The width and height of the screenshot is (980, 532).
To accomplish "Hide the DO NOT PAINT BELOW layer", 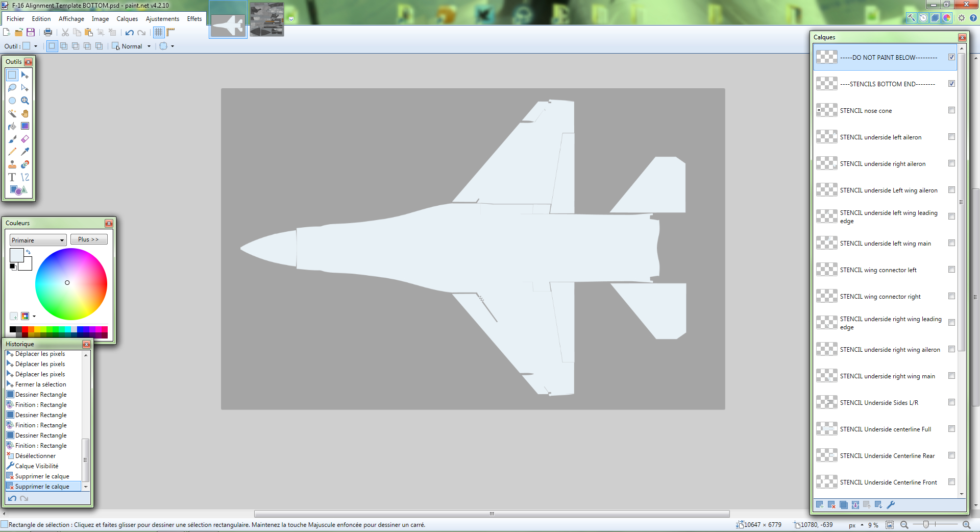I will tap(951, 57).
